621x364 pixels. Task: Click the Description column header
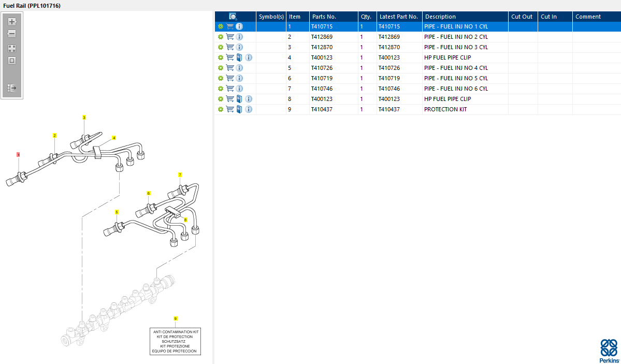[x=465, y=17]
